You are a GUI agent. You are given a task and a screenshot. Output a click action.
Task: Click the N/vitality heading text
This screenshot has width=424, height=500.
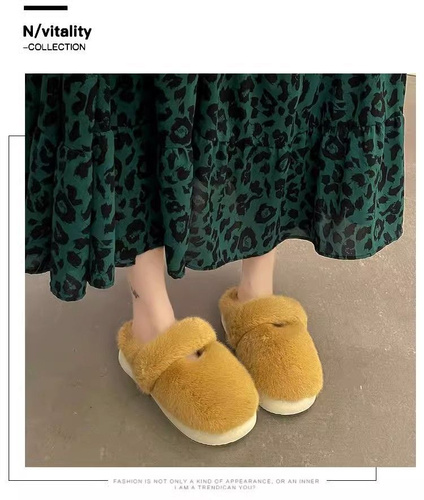57,32
